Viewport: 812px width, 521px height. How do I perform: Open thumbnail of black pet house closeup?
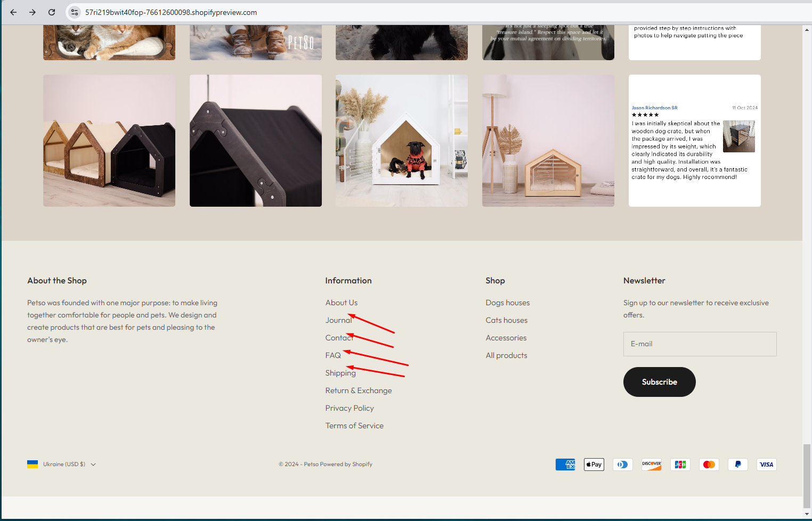click(256, 141)
